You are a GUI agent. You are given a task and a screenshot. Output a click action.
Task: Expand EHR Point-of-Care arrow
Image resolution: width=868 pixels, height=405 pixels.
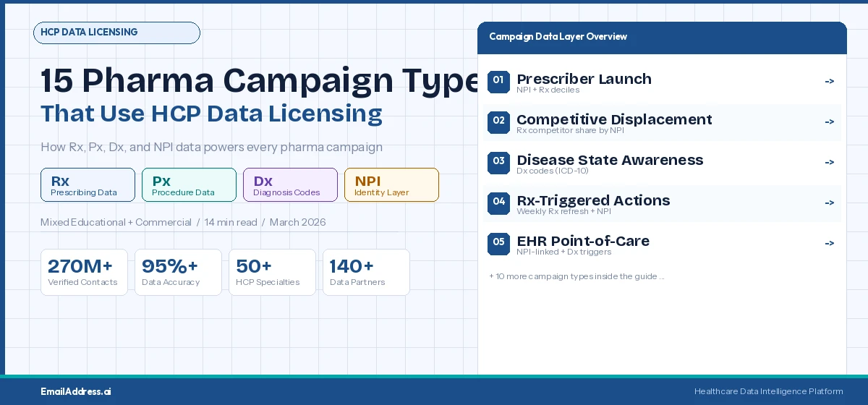(830, 244)
